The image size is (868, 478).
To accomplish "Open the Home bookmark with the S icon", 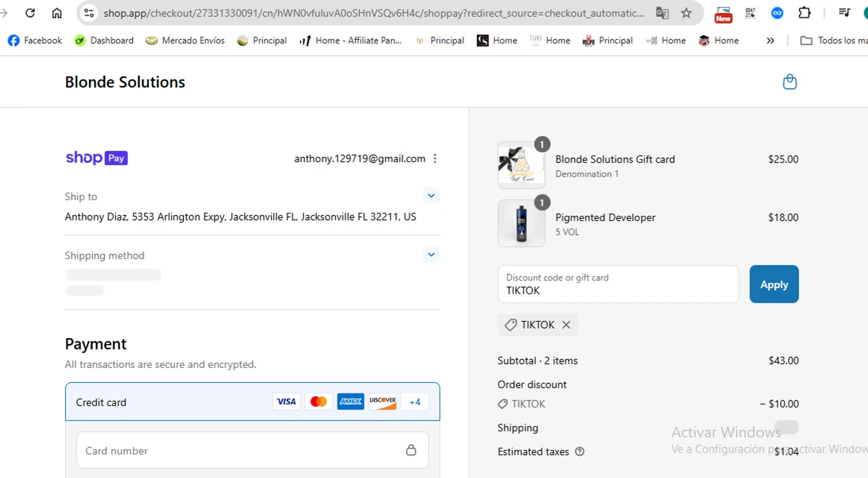I will pyautogui.click(x=497, y=41).
